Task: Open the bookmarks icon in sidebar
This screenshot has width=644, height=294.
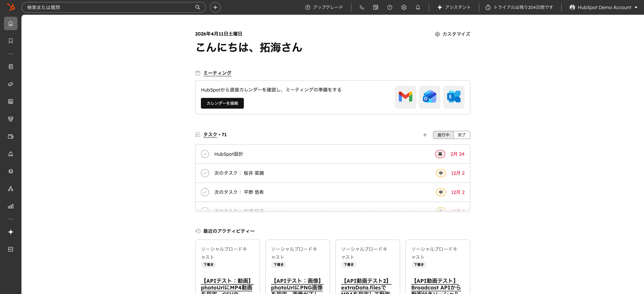Action: point(11,41)
